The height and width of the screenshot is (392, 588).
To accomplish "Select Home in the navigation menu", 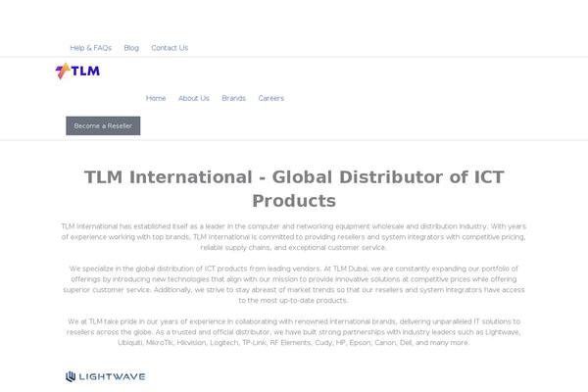I will pos(156,98).
